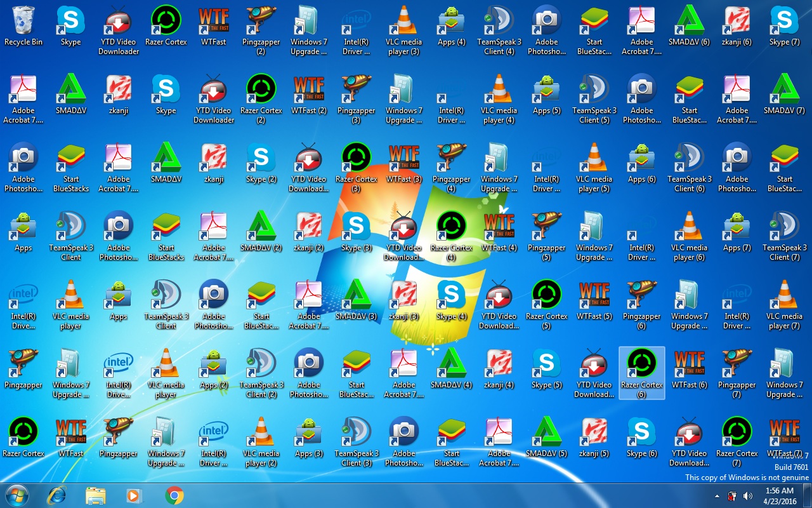812x508 pixels.
Task: Launch the Skype (7) shortcut
Action: coord(785,27)
